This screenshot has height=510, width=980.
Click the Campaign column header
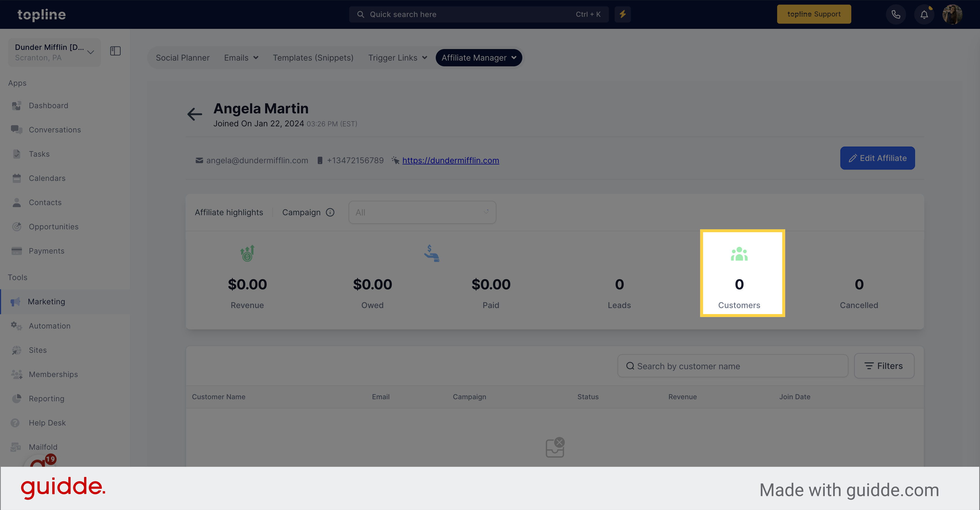coord(469,397)
